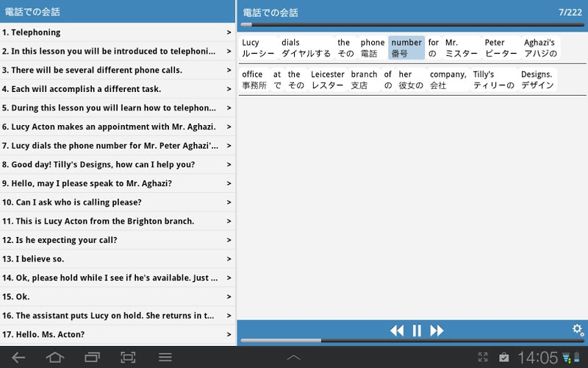This screenshot has height=368, width=588.
Task: Select sentence 3 about several different phone calls
Action: pyautogui.click(x=118, y=70)
